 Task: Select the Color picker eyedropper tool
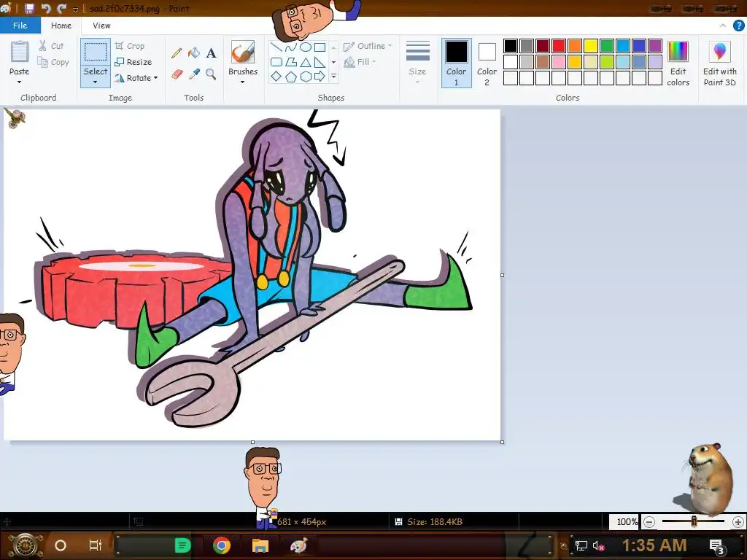pos(194,74)
